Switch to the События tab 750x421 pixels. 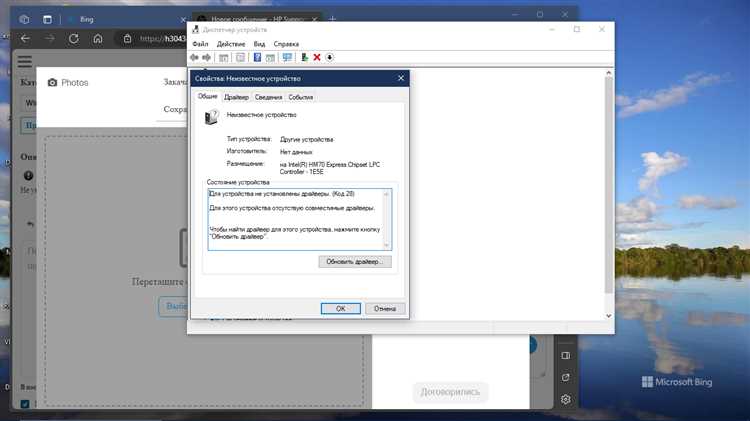pyautogui.click(x=300, y=97)
